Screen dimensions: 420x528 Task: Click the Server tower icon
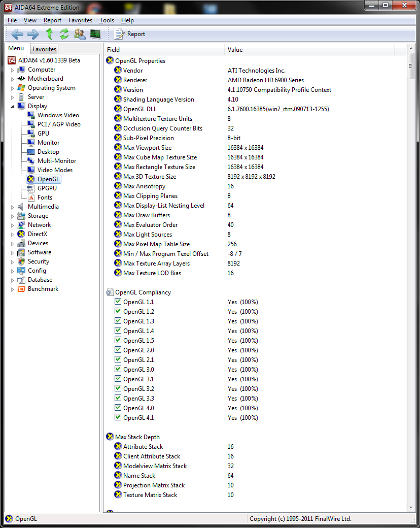pyautogui.click(x=21, y=97)
